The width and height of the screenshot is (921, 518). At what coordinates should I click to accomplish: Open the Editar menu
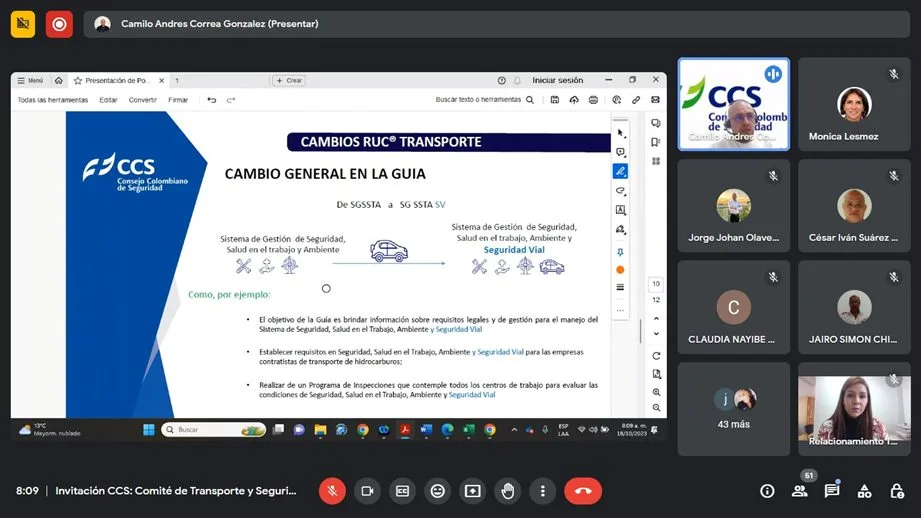[x=109, y=100]
